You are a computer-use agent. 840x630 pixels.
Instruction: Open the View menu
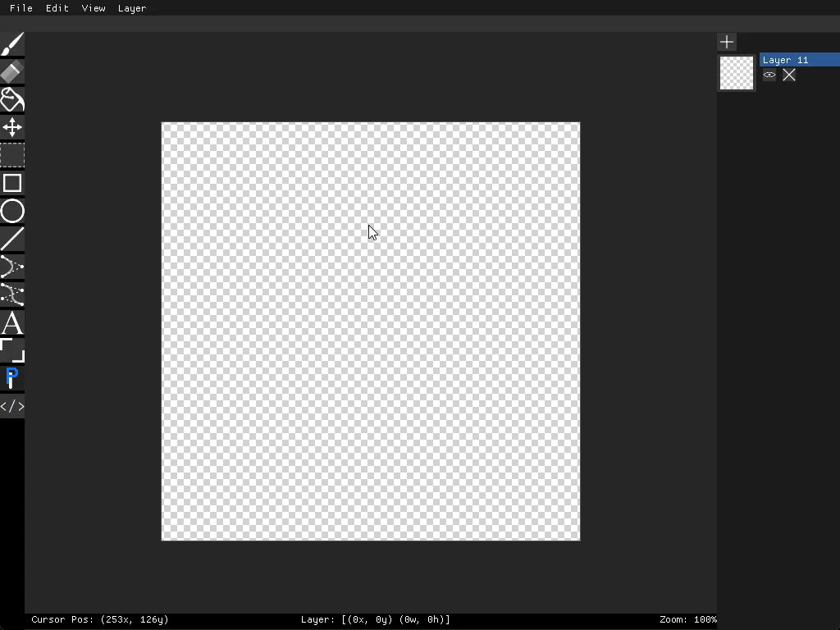94,8
